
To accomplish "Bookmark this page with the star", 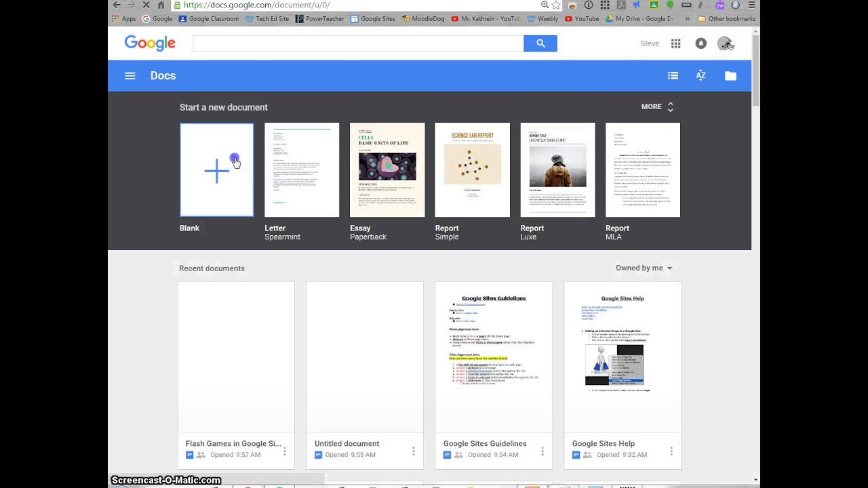I will point(556,5).
